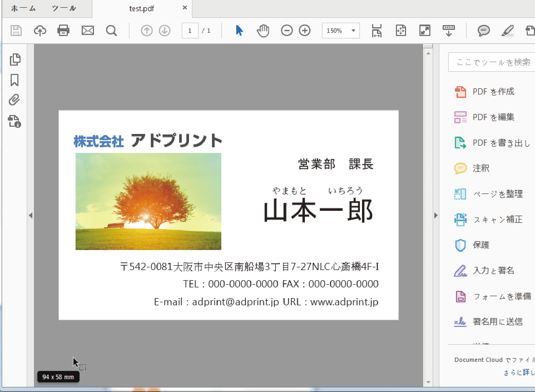Image resolution: width=535 pixels, height=392 pixels.
Task: Click the 株式会社 アドプリント heading
Action: point(148,141)
